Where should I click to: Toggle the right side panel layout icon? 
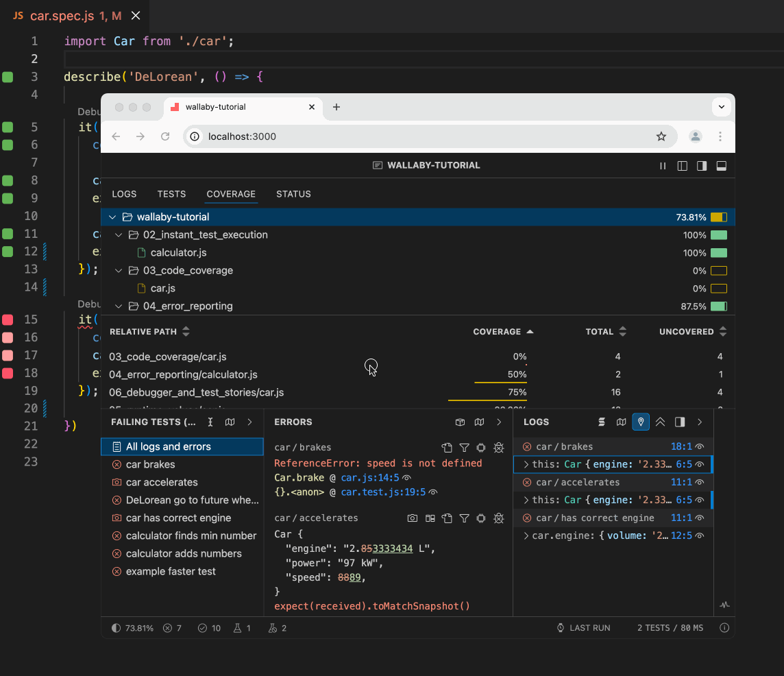[x=702, y=166]
